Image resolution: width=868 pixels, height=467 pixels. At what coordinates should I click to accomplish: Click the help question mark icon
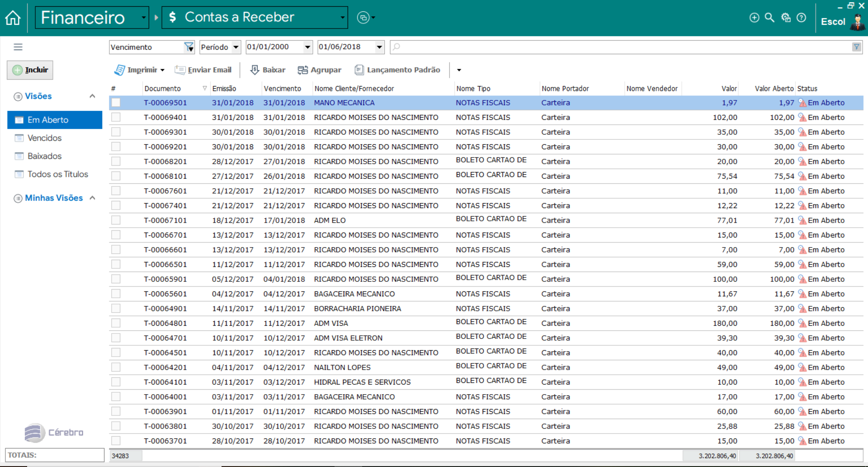801,18
